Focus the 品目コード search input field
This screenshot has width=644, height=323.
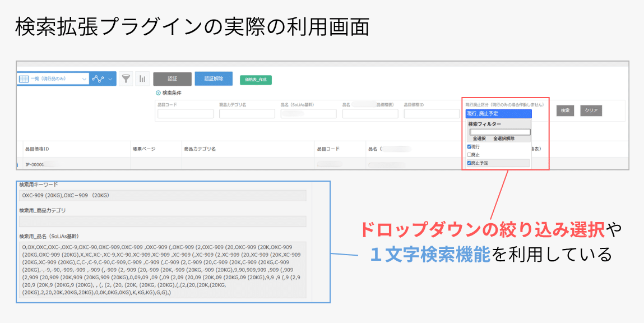186,114
